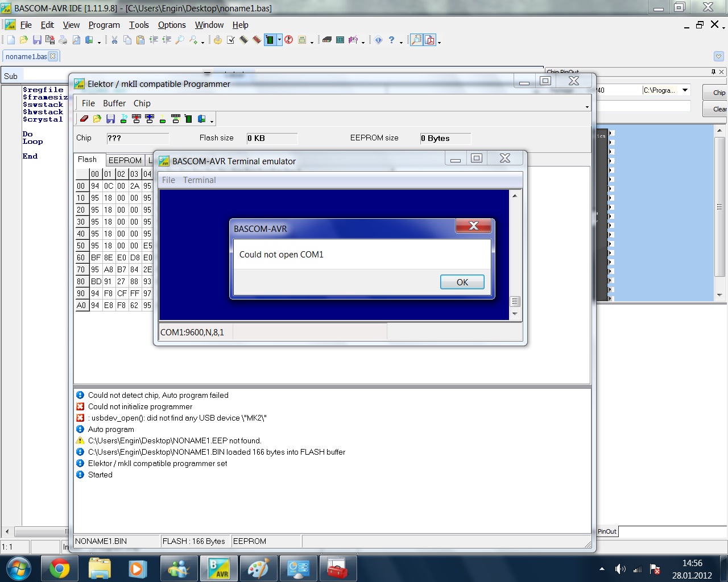Click the red Stop icon in main toolbar
This screenshot has width=728, height=582.
point(289,40)
